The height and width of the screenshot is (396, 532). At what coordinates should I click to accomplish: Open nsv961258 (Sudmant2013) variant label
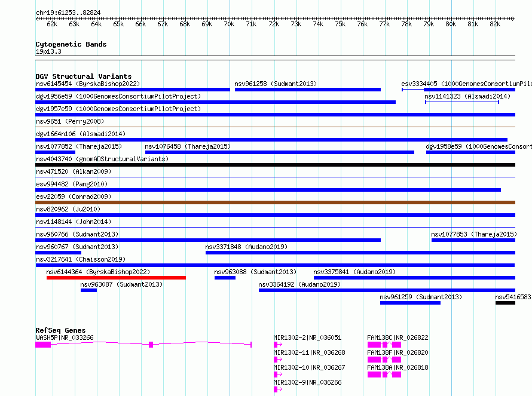tap(276, 84)
